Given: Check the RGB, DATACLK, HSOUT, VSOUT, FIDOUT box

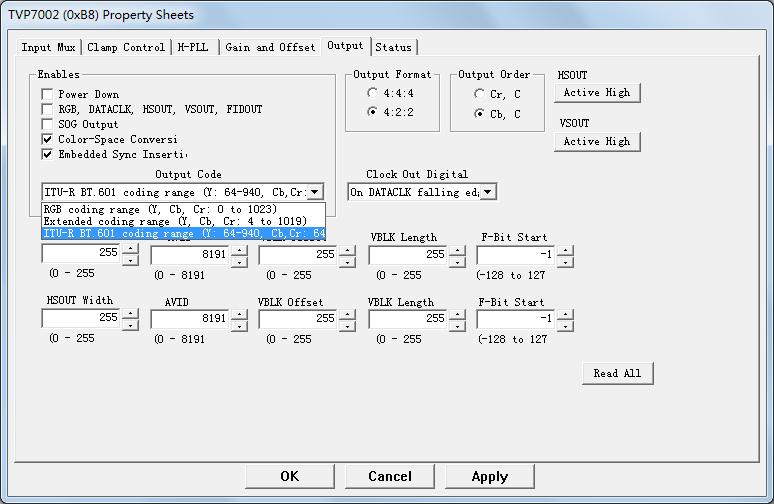Looking at the screenshot, I should tap(47, 109).
